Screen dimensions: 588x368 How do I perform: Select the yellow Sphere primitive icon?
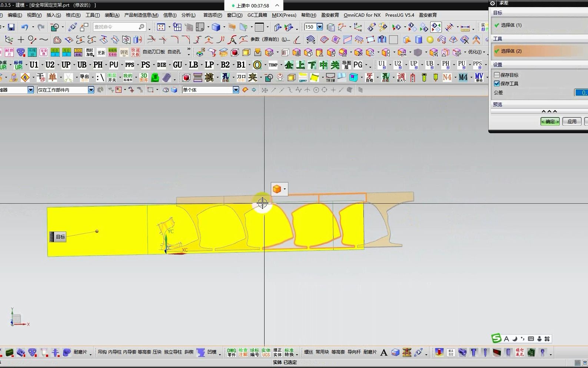(x=430, y=40)
